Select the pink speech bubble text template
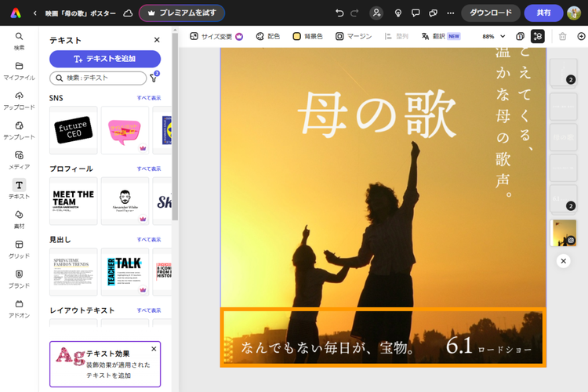 click(x=125, y=130)
